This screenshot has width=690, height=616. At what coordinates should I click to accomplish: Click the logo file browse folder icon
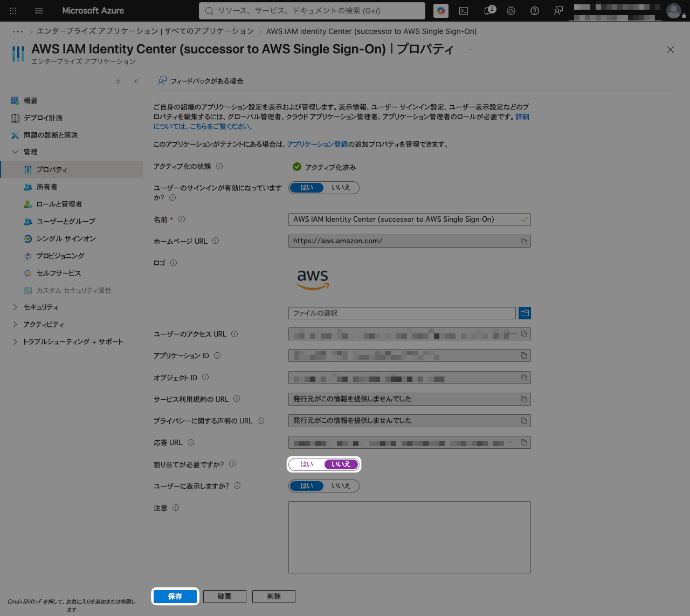[525, 313]
